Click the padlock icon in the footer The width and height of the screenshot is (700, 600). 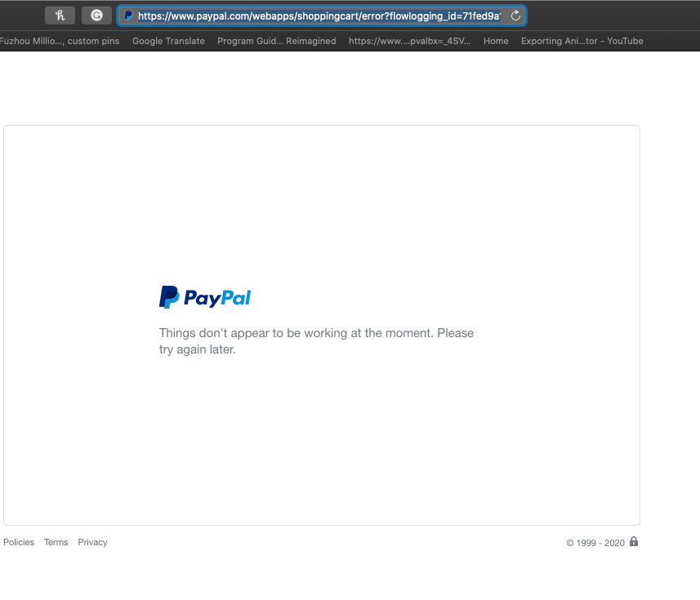634,541
